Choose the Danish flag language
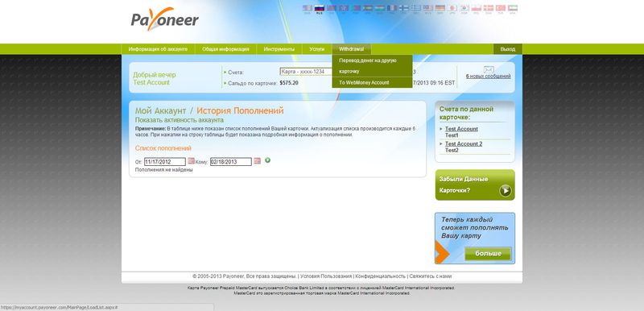Screen dimensions: 644x311 point(489,8)
